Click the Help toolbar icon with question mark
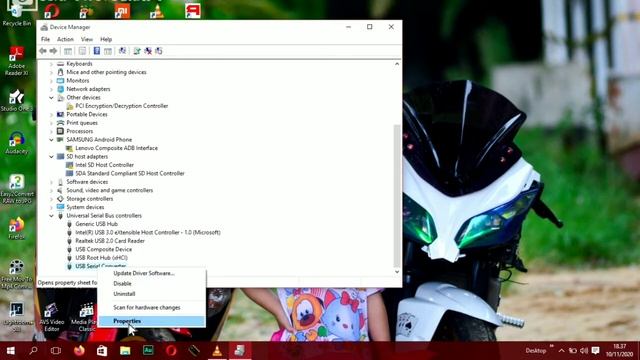The width and height of the screenshot is (640, 360). [x=97, y=51]
